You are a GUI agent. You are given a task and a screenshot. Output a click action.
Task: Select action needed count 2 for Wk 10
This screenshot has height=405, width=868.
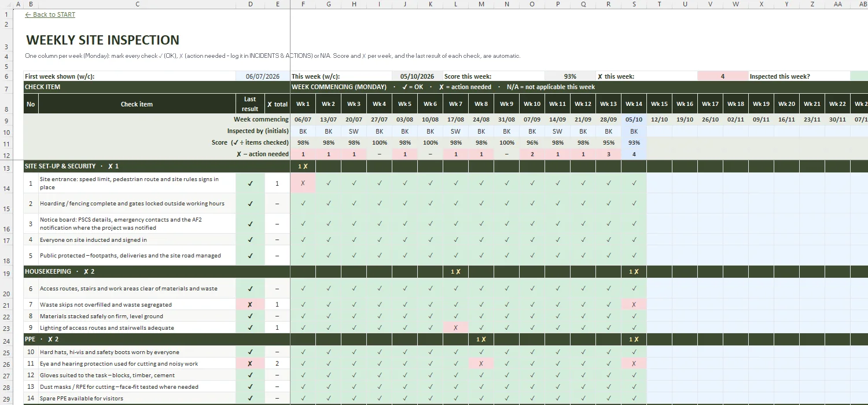pos(532,154)
